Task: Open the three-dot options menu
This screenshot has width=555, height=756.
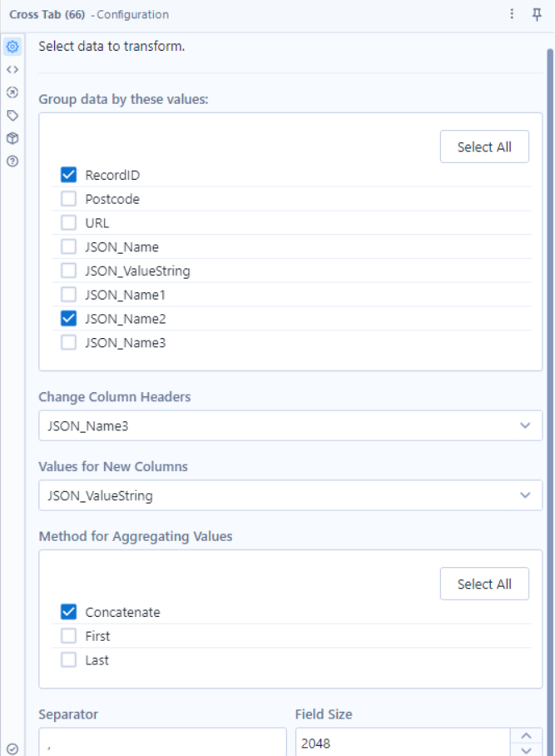Action: 513,15
